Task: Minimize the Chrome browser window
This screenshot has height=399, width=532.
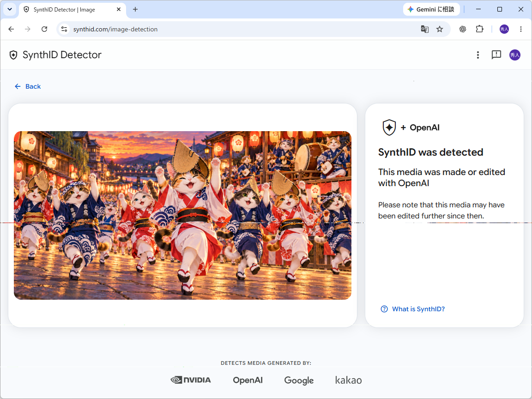Action: click(478, 9)
